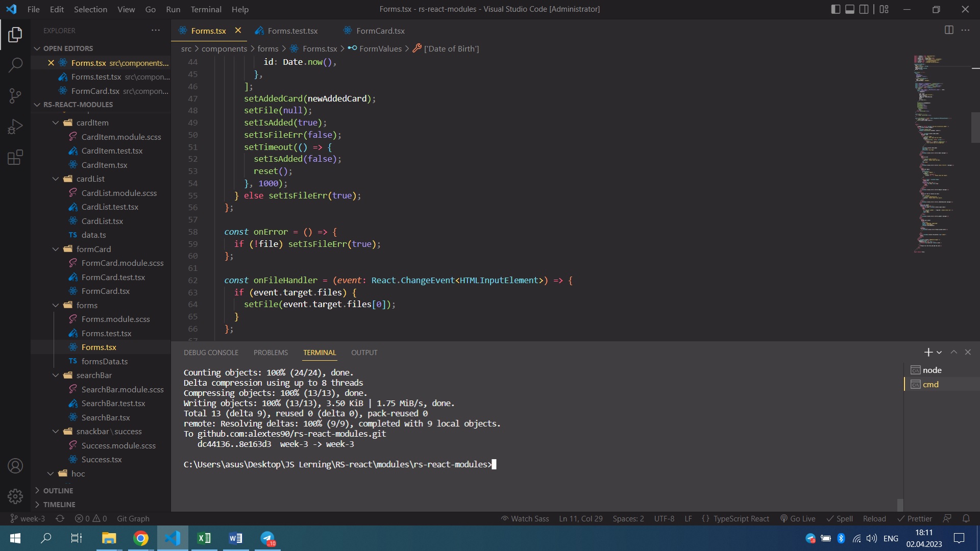The height and width of the screenshot is (551, 980).
Task: Click the new terminal plus icon
Action: pos(928,353)
